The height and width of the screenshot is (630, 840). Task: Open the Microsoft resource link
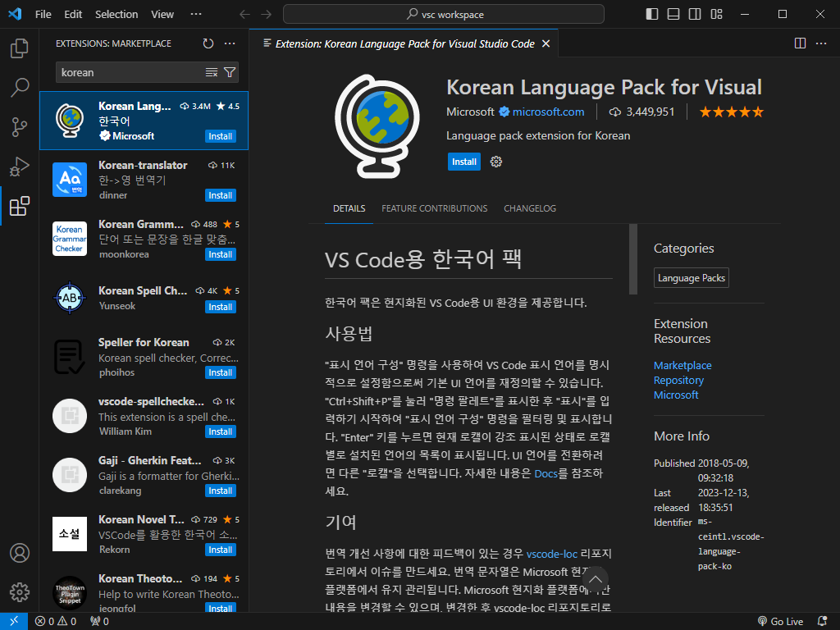click(x=676, y=395)
